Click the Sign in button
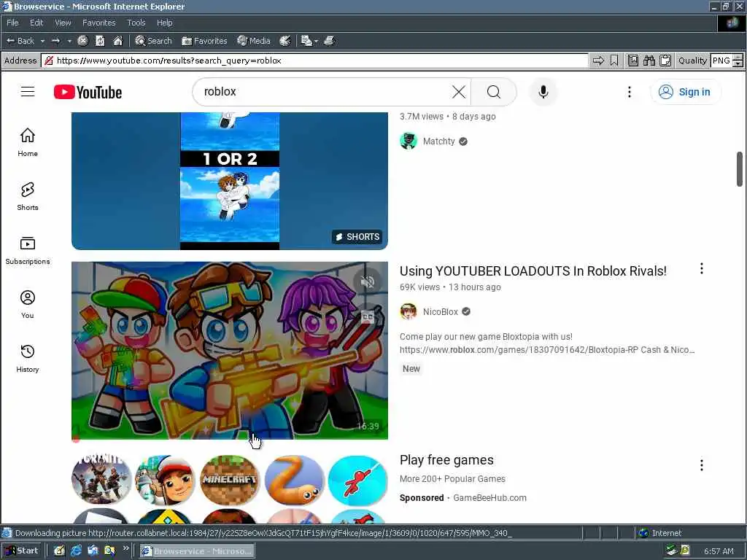Image resolution: width=747 pixels, height=560 pixels. (x=685, y=92)
